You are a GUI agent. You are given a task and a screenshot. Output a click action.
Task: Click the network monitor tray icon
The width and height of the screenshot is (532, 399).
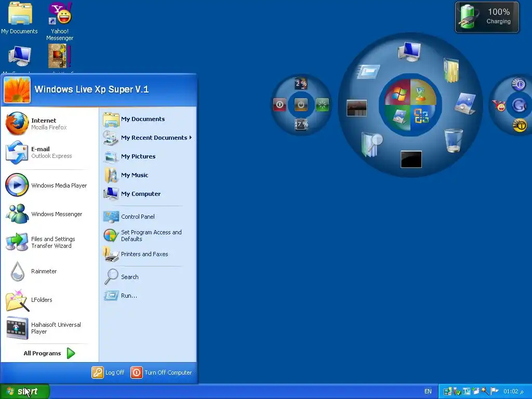447,392
